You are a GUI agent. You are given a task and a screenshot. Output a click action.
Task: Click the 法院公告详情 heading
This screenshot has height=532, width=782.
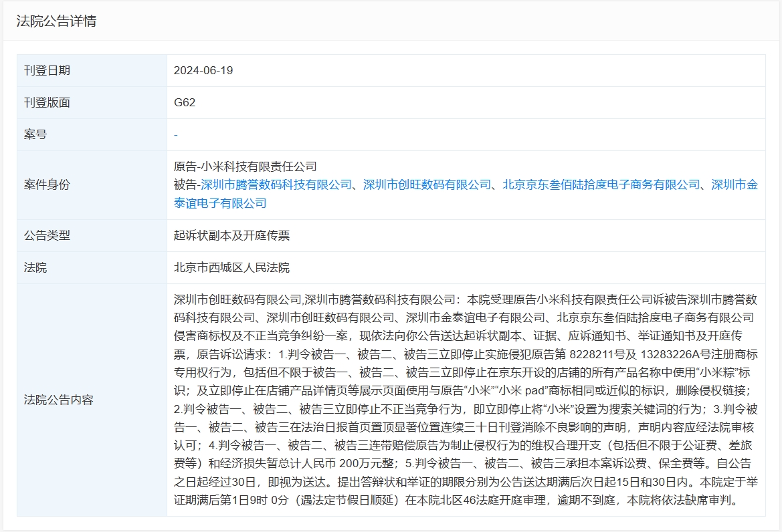56,21
